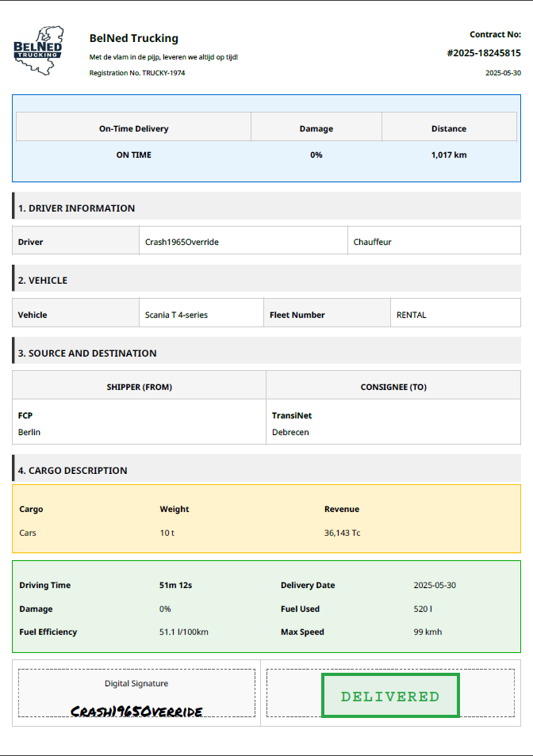533x756 pixels.
Task: Click the 51m 12s driving time value
Action: coord(175,586)
